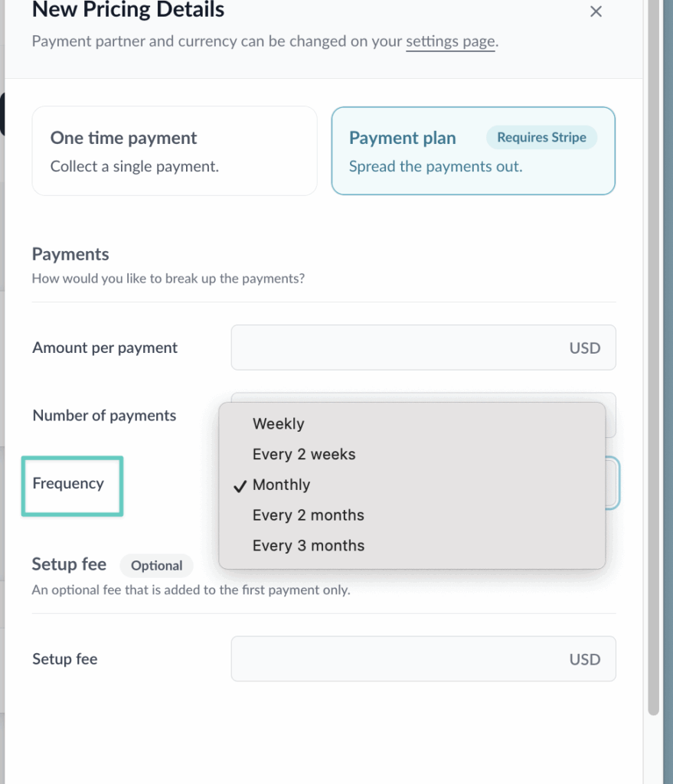The width and height of the screenshot is (673, 784).
Task: Pick the Every 2 weeks option
Action: 304,455
